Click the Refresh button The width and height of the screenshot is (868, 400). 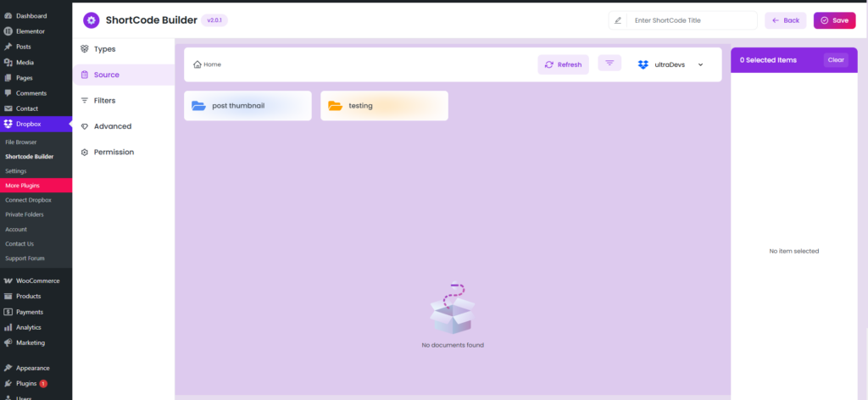(x=563, y=64)
